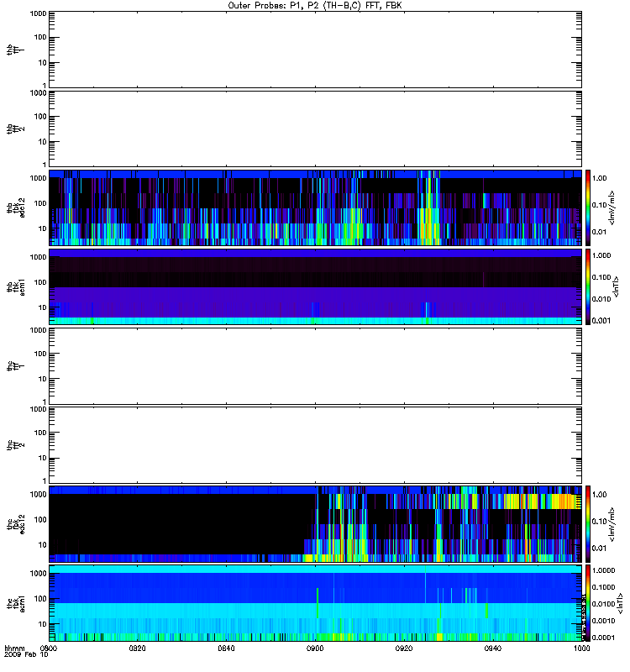
Task: Click the 'hhmm' axis unit label
Action: tap(14, 648)
